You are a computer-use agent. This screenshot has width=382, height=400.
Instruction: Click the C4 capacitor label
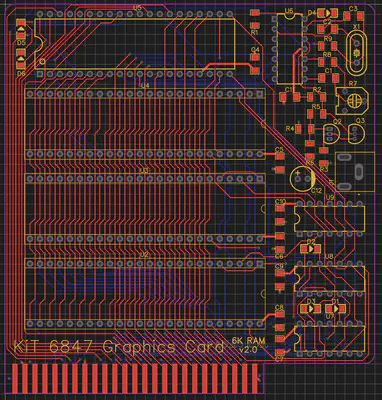coord(255,49)
